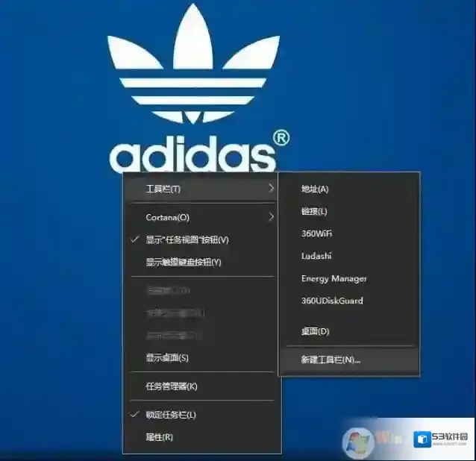Select 显示桌面(S) from the context menu
Image resolution: width=476 pixels, height=461 pixels.
(167, 357)
